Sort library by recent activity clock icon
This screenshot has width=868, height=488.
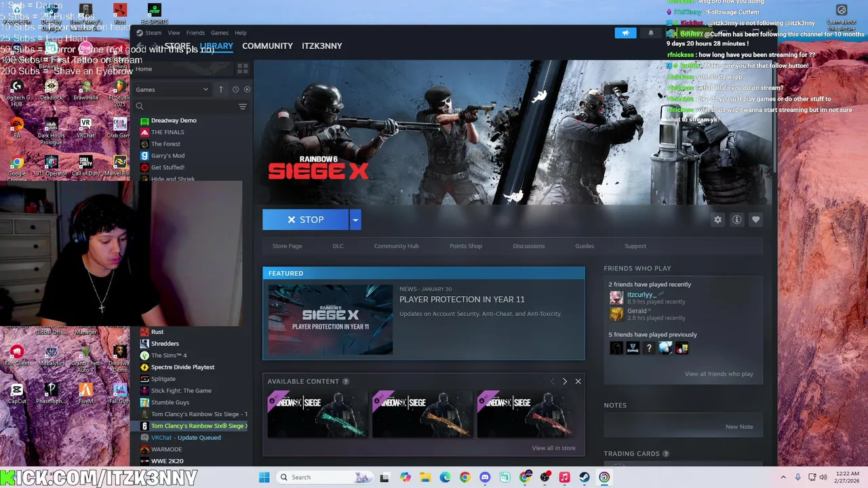click(x=235, y=89)
